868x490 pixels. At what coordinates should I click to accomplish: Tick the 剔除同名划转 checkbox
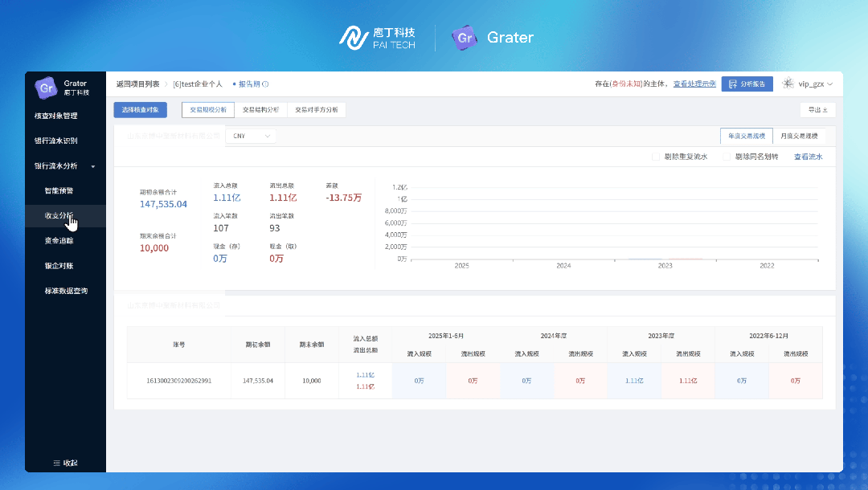(727, 157)
